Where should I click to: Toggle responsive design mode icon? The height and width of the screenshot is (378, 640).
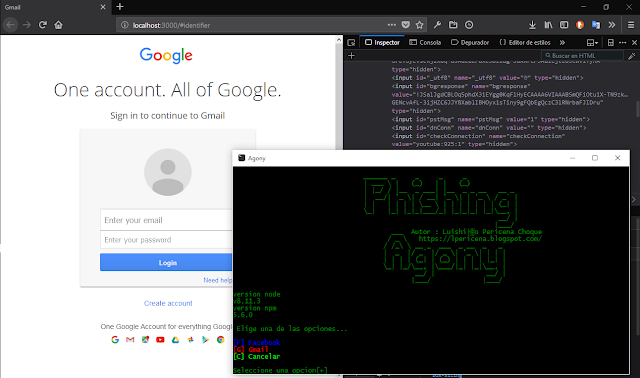[x=611, y=42]
